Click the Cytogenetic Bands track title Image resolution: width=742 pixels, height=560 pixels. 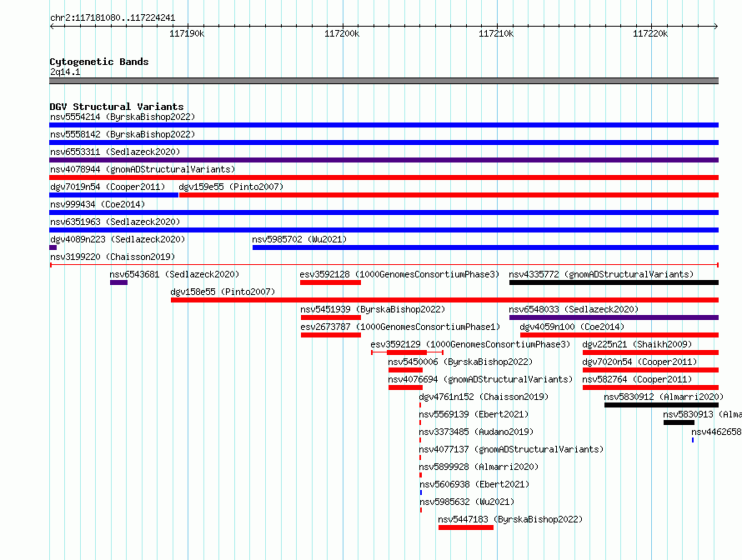[99, 62]
